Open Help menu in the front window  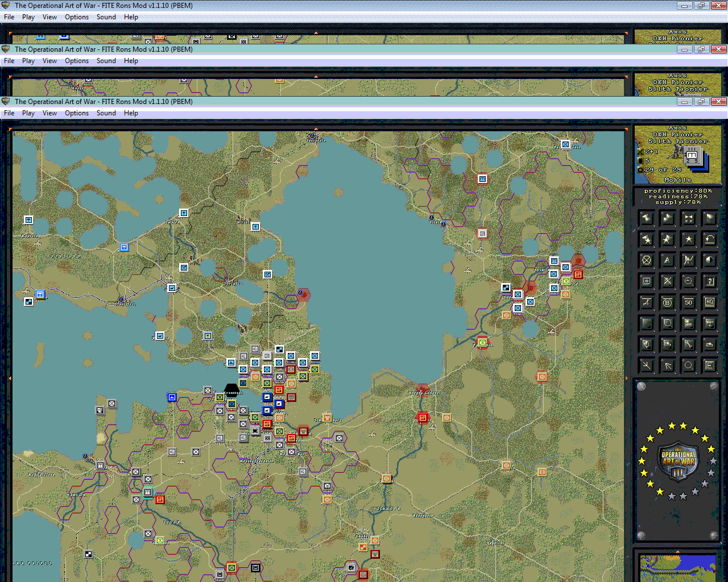(131, 113)
